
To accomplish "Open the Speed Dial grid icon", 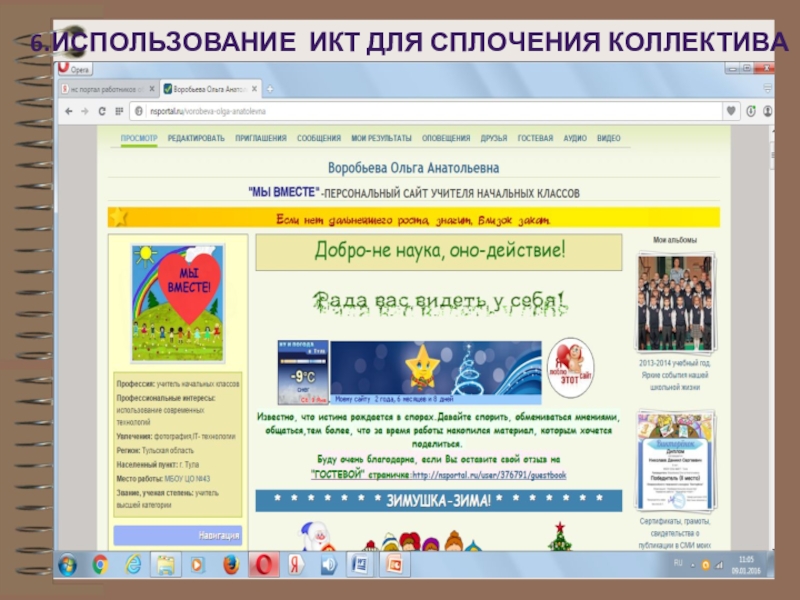I will click(119, 111).
